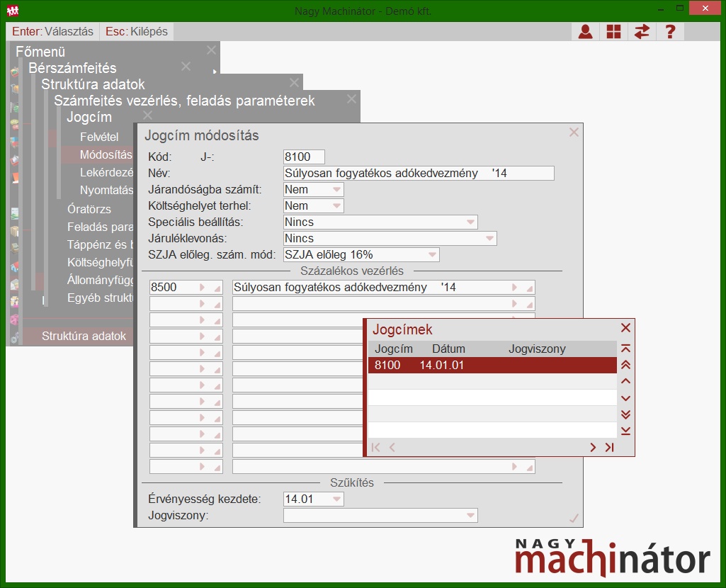Click the swap arrows toolbar icon

coord(642,31)
